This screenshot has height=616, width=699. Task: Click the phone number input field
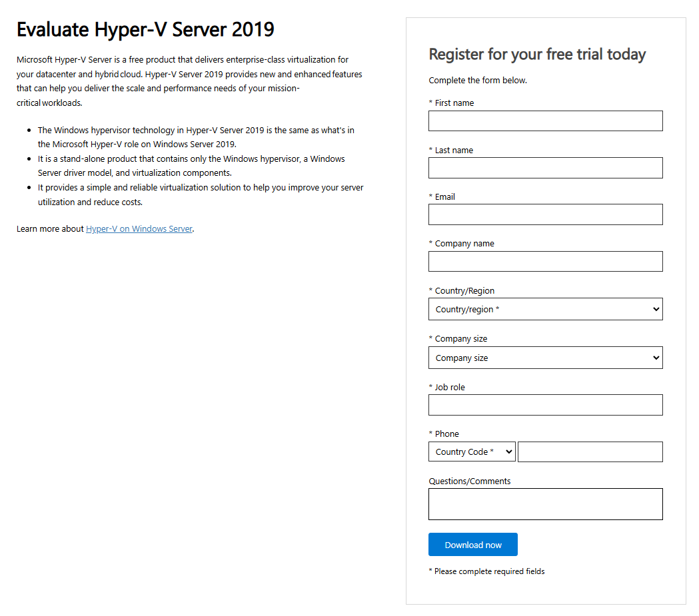590,452
